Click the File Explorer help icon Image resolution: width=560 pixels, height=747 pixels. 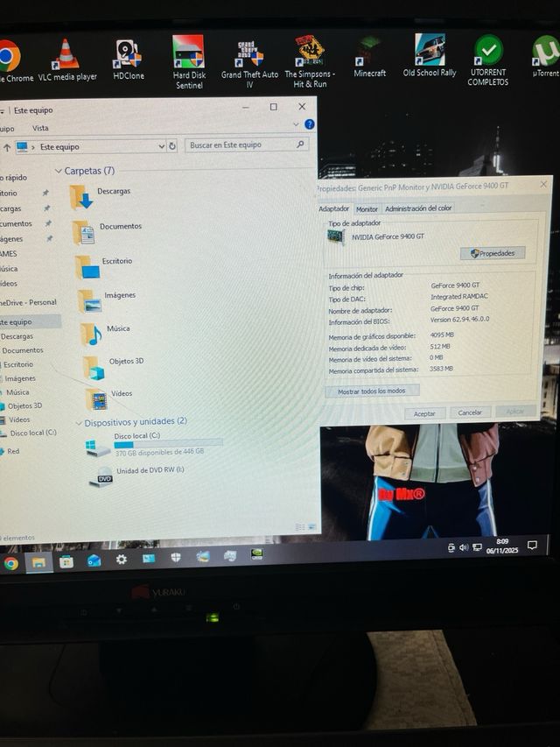[x=310, y=124]
